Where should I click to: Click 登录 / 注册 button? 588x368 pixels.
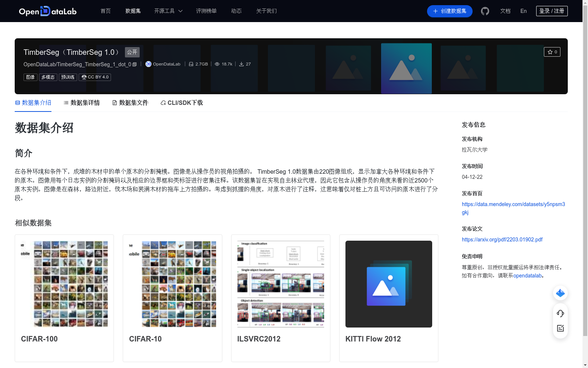pos(552,11)
